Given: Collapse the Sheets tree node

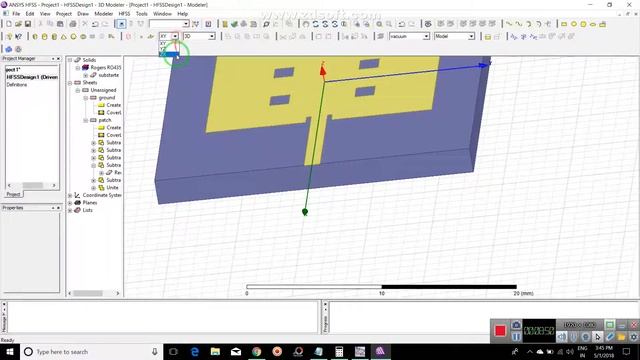Looking at the screenshot, I should pyautogui.click(x=70, y=82).
